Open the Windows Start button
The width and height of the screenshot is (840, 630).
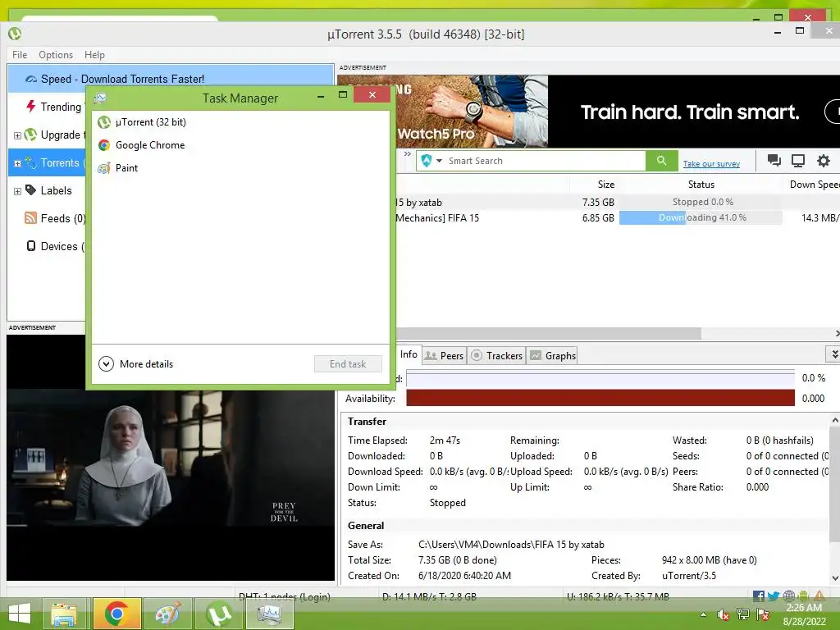[x=20, y=614]
